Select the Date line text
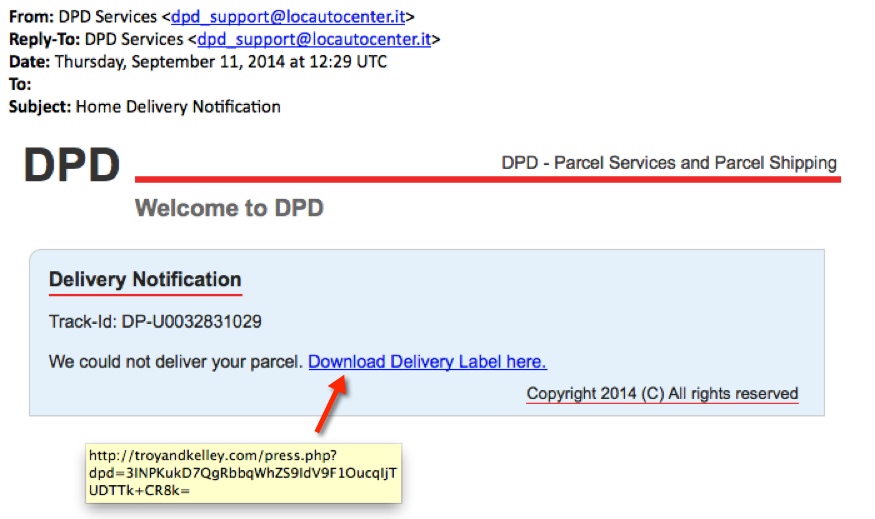Screen dimensions: 875x519 [x=198, y=61]
